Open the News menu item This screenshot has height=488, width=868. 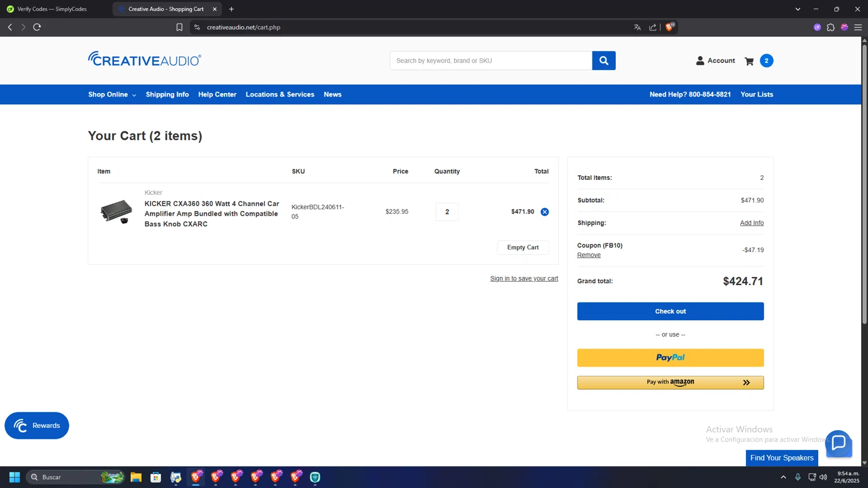(x=333, y=95)
